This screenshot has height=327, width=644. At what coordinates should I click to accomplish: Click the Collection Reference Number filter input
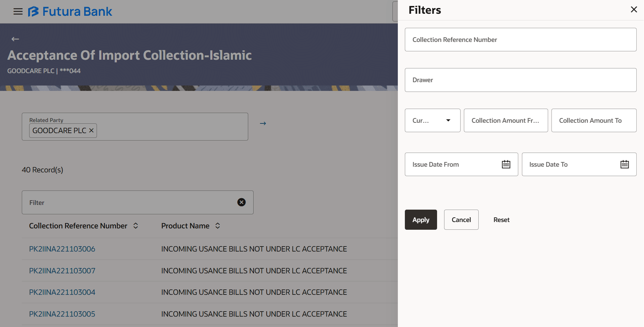tap(521, 40)
